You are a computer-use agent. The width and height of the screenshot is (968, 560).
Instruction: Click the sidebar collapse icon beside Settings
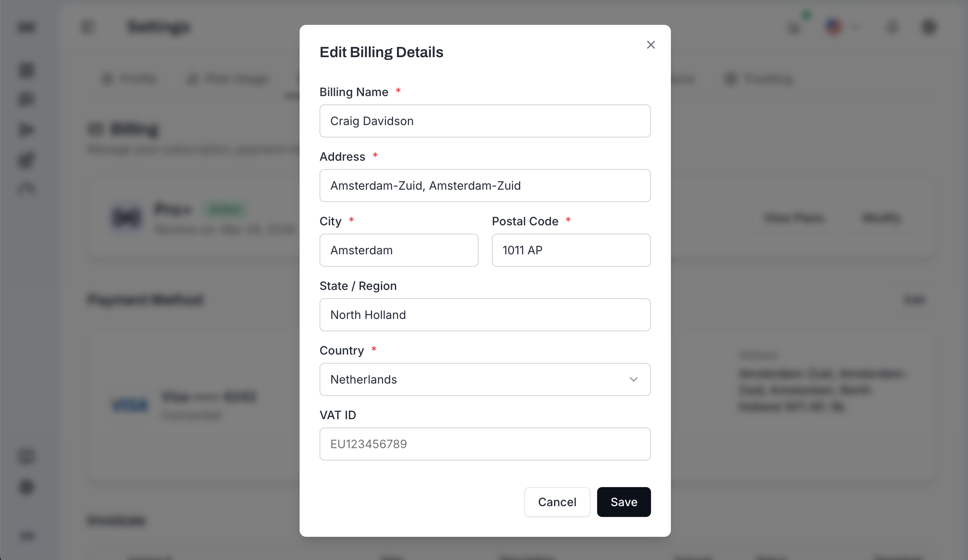[x=88, y=27]
